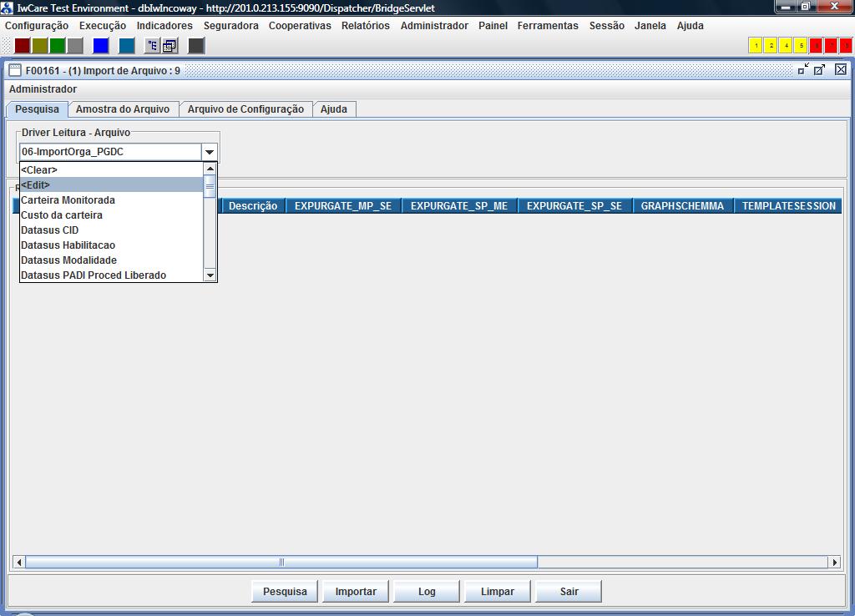Switch to Amostra do Arquivo tab
855x616 pixels.
(122, 109)
